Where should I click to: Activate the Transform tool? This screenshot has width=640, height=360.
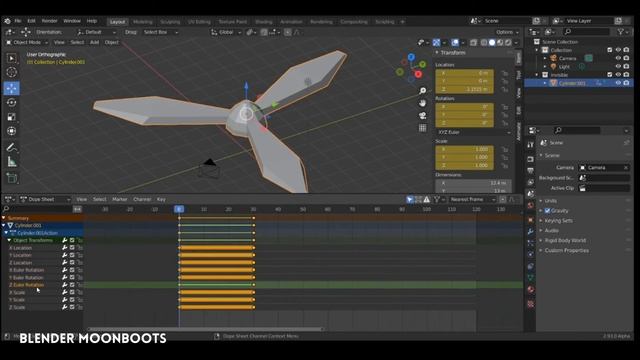tap(11, 131)
